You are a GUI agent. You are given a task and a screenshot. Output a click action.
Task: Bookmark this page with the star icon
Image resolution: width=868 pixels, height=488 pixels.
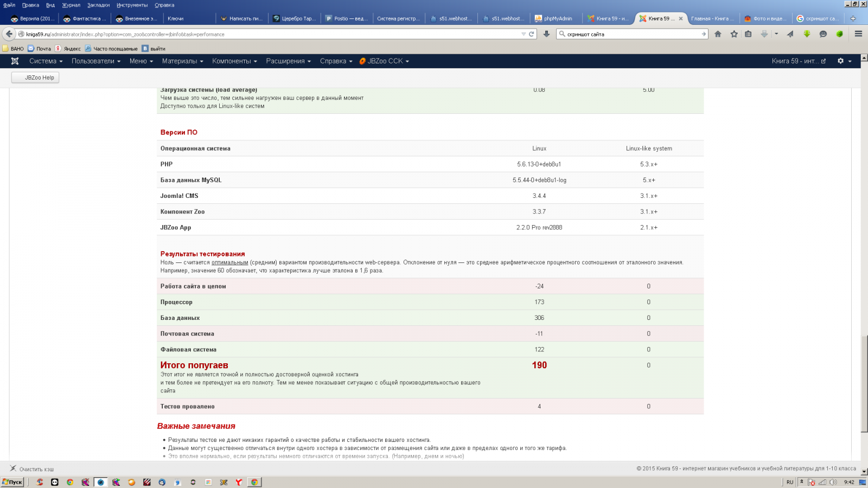point(734,34)
